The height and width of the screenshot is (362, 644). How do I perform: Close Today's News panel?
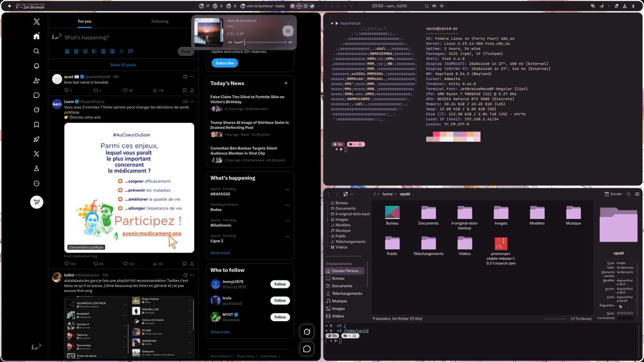click(x=286, y=83)
